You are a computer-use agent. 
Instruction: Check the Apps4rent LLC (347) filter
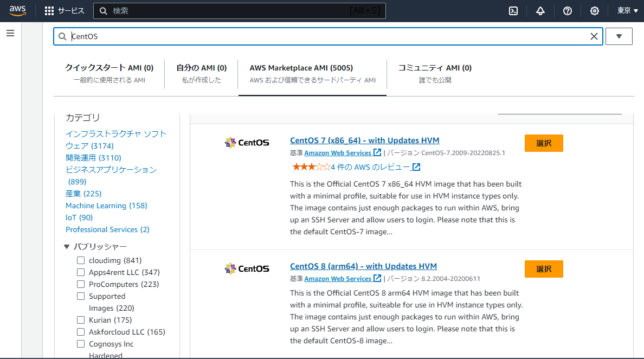81,272
